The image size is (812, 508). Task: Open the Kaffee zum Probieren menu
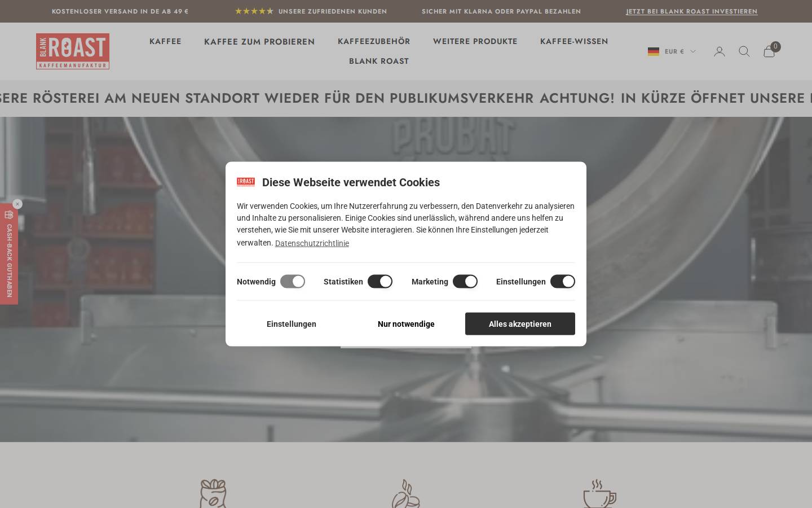coord(259,41)
